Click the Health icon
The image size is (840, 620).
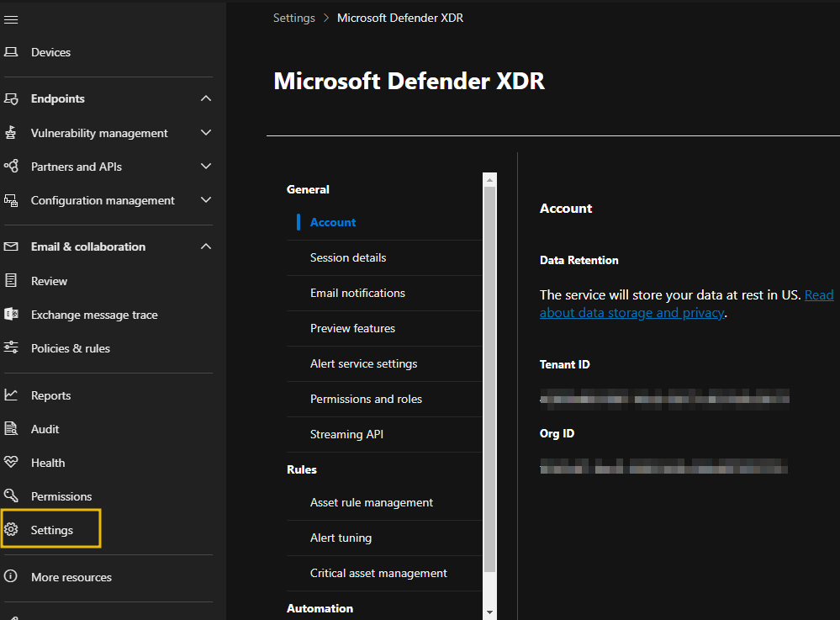(12, 462)
